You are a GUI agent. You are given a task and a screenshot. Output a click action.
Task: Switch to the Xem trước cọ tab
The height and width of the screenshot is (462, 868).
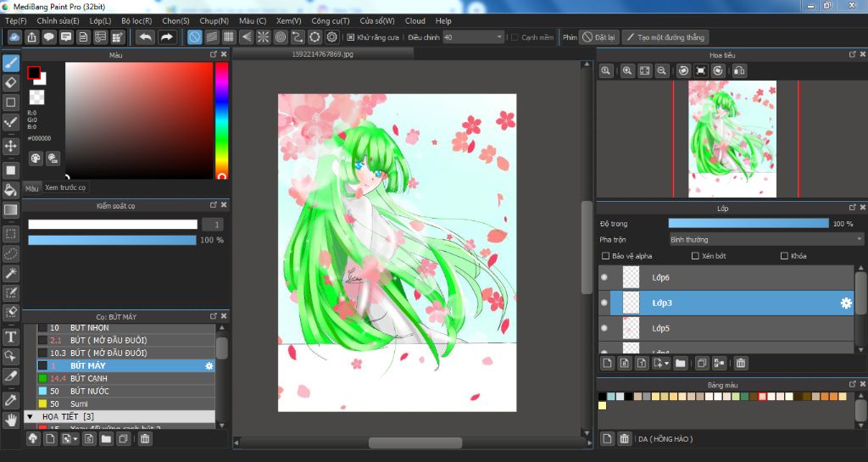(65, 187)
